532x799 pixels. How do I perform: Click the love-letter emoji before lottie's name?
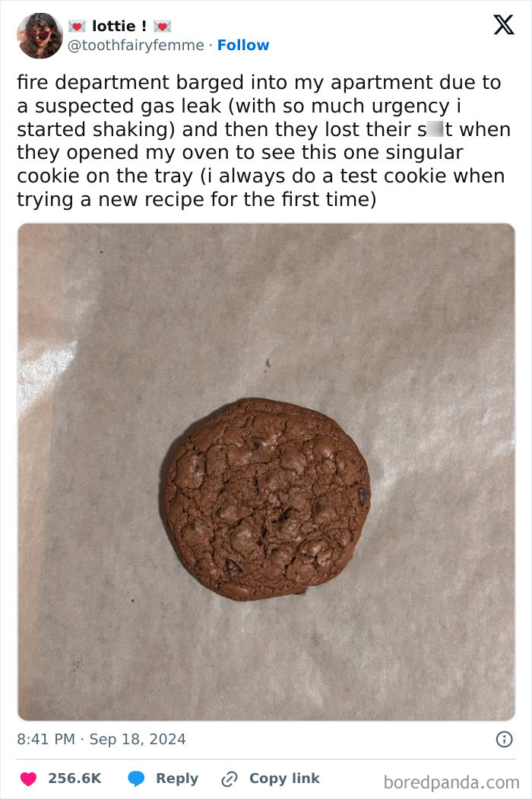[x=77, y=26]
